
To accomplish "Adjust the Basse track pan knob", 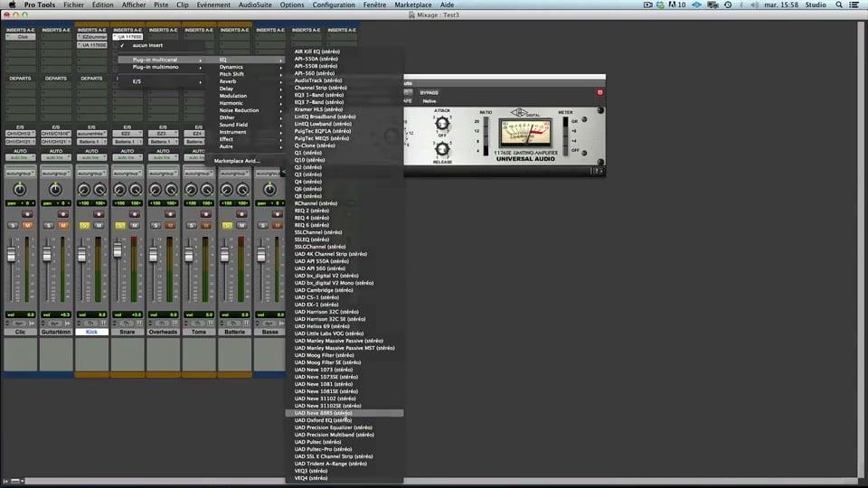I will [x=269, y=190].
